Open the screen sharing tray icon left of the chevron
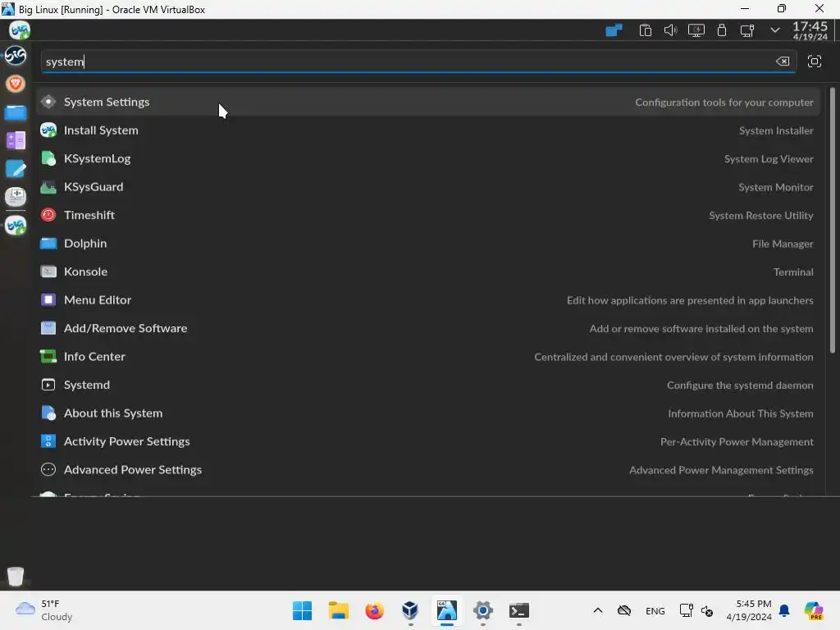This screenshot has height=630, width=840. (746, 30)
